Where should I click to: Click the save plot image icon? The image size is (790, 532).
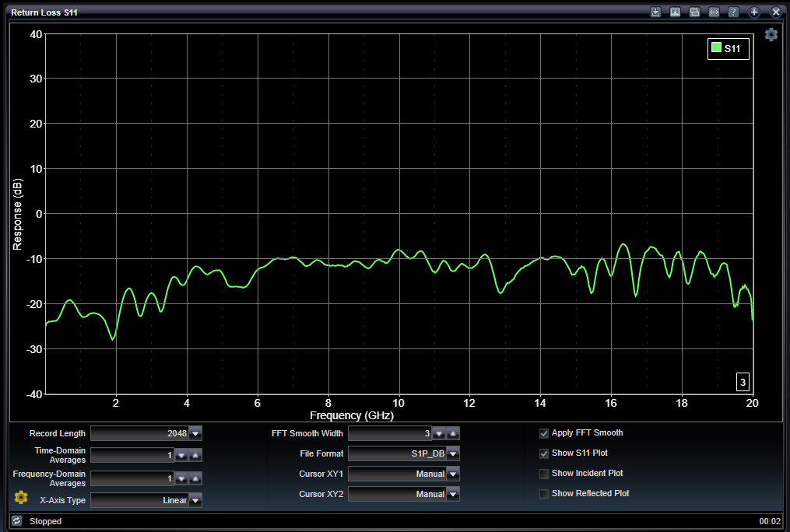(676, 12)
